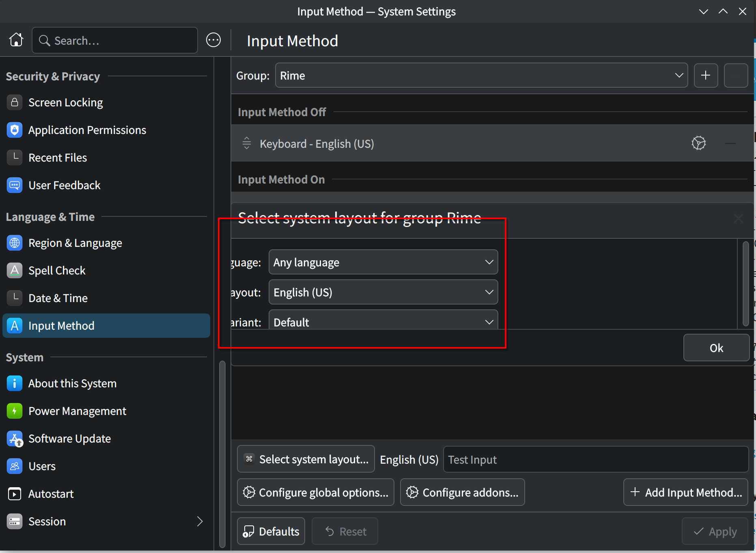
Task: Click into the Test Input field
Action: pos(596,459)
